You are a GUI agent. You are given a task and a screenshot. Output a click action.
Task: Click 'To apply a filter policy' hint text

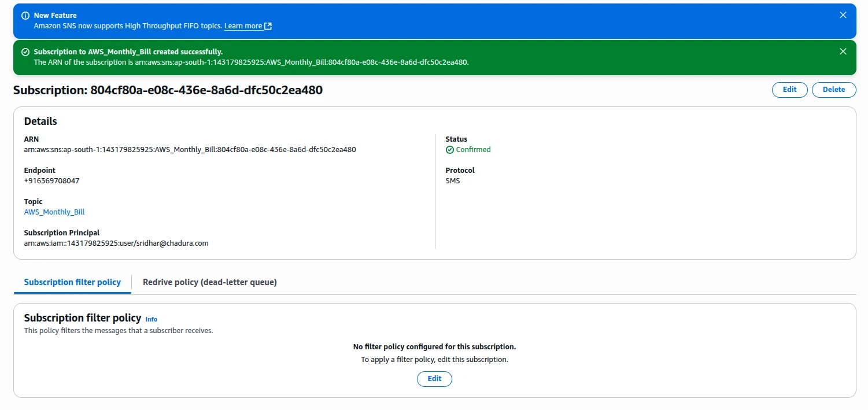pyautogui.click(x=434, y=360)
